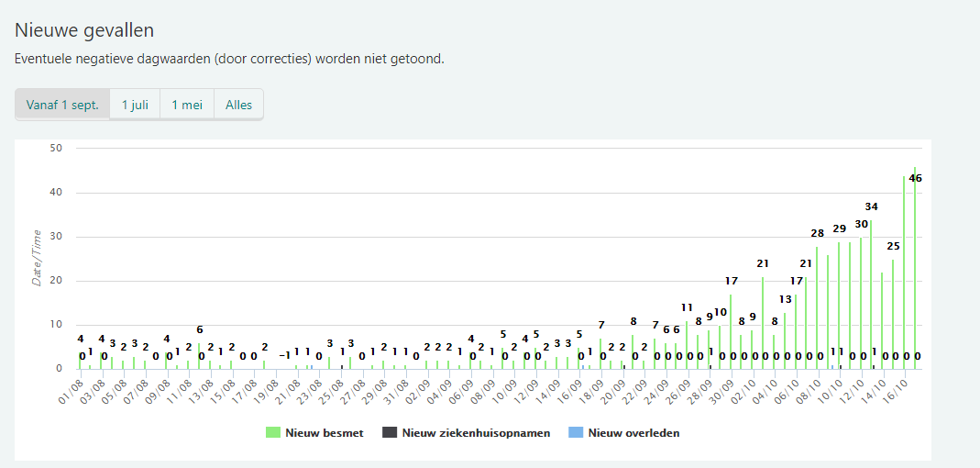Switch to the '1 mei' range tab
The image size is (980, 468).
pos(187,105)
